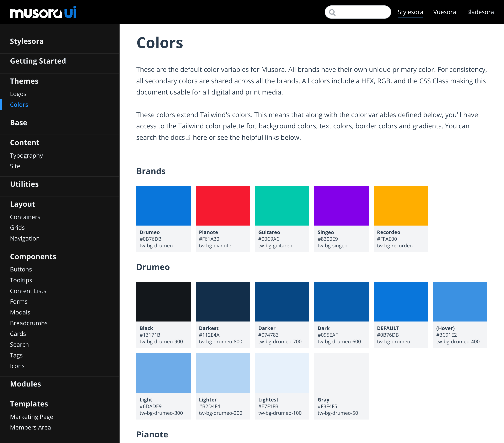Click the Light #6DADE9 swatch
This screenshot has width=504, height=443.
tap(163, 373)
